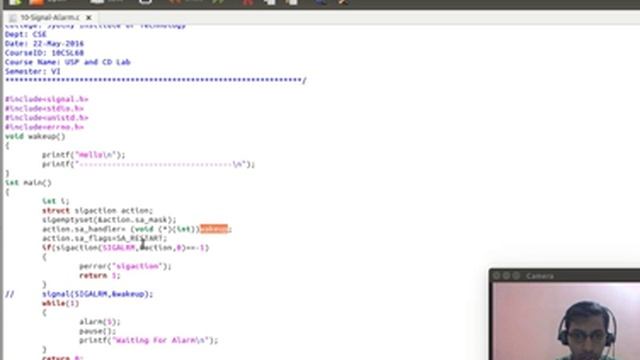Image resolution: width=640 pixels, height=360 pixels.
Task: Click the 'int main()' declaration
Action: click(x=28, y=183)
